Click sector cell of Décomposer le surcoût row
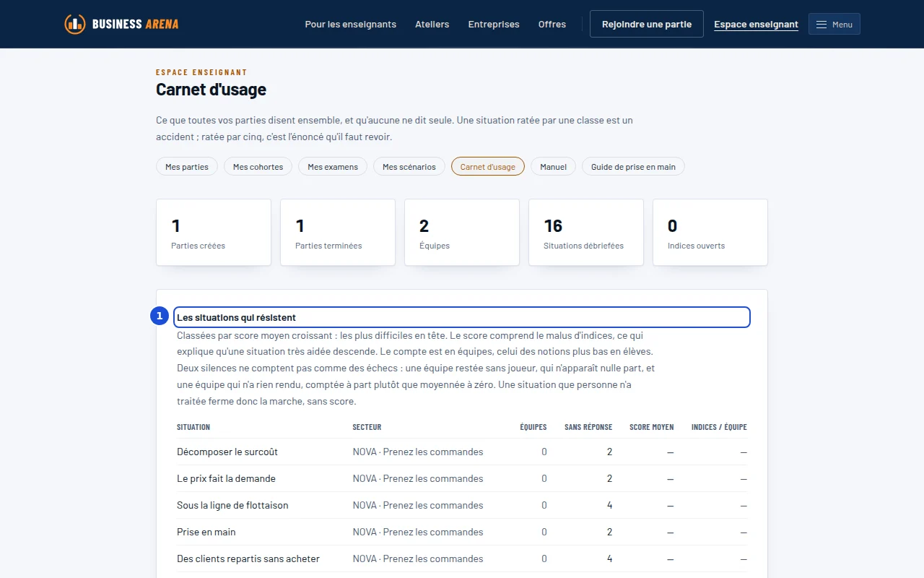Image resolution: width=924 pixels, height=578 pixels. 418,452
